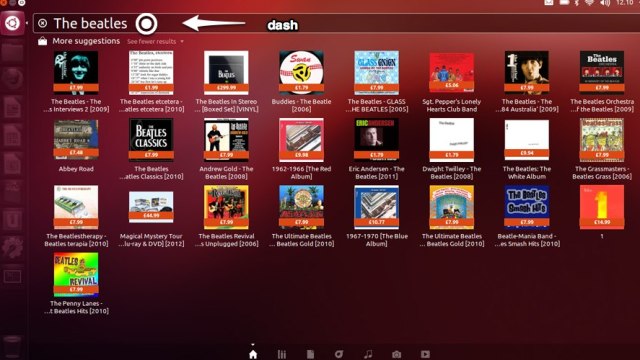Click the Ubuntu Dash home button in launcher

click(12, 23)
